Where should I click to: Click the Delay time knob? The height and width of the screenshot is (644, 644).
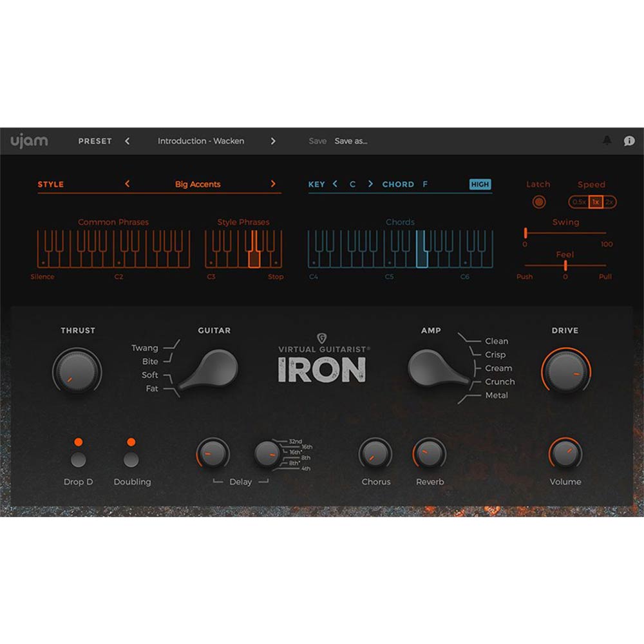[x=267, y=454]
